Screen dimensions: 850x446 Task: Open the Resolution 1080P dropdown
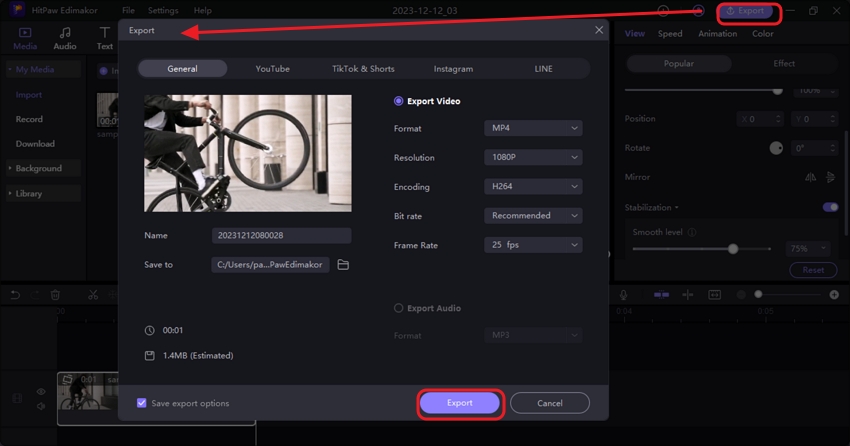click(533, 157)
